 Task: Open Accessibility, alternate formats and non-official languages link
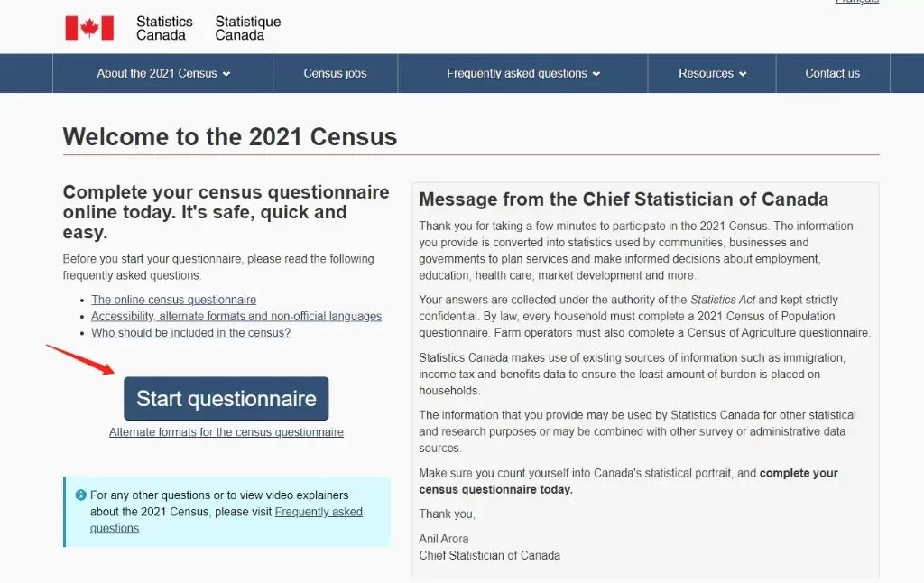236,316
